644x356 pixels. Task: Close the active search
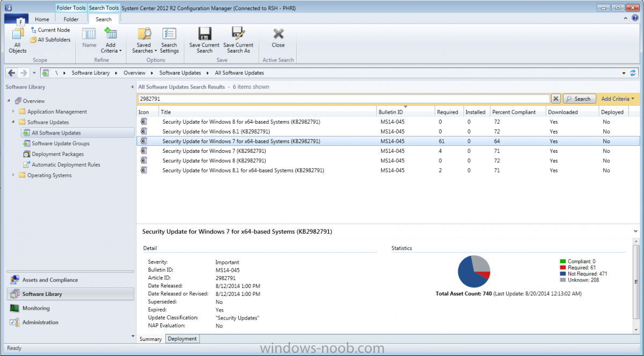(x=278, y=38)
